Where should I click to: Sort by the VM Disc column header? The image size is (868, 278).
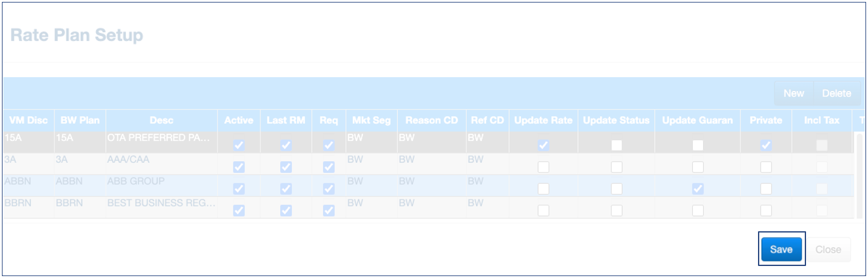28,120
